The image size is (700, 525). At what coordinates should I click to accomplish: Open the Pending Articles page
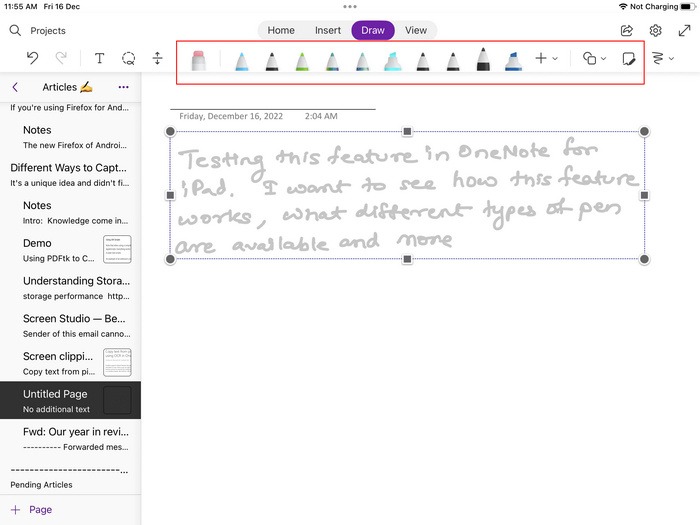click(x=70, y=476)
